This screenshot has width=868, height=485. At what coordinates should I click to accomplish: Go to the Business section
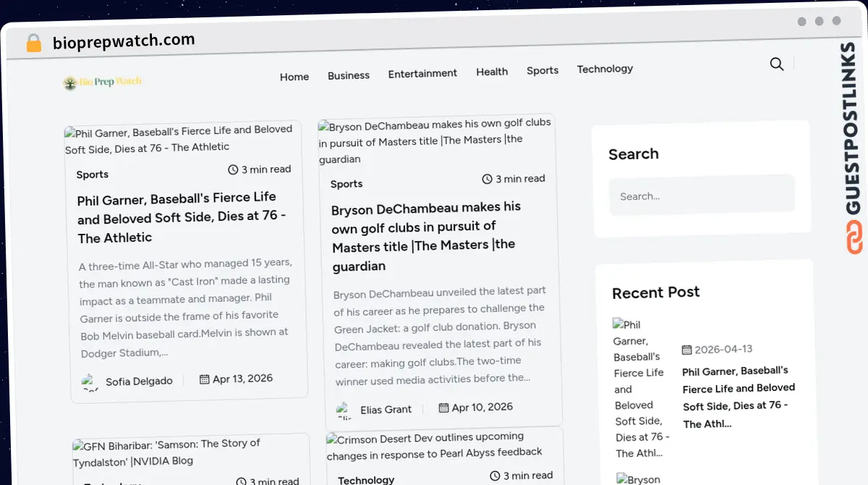(x=349, y=75)
